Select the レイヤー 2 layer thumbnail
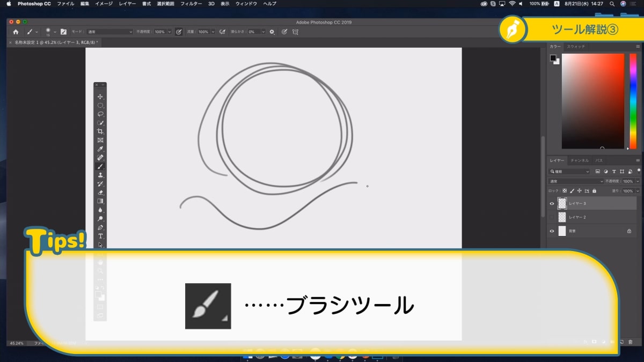 point(562,217)
